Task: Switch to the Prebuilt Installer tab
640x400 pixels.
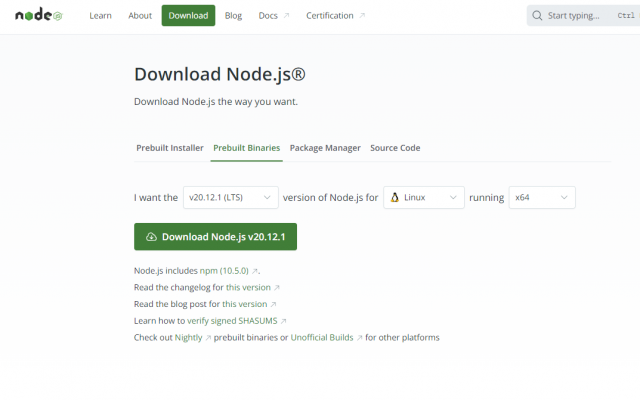Action: pyautogui.click(x=170, y=148)
